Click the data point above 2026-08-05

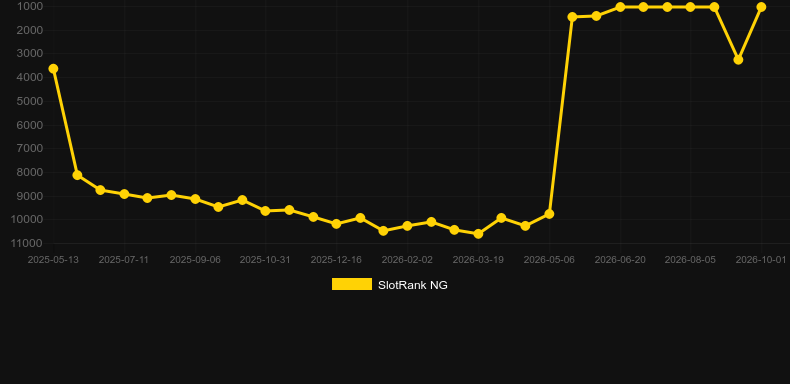pyautogui.click(x=690, y=7)
